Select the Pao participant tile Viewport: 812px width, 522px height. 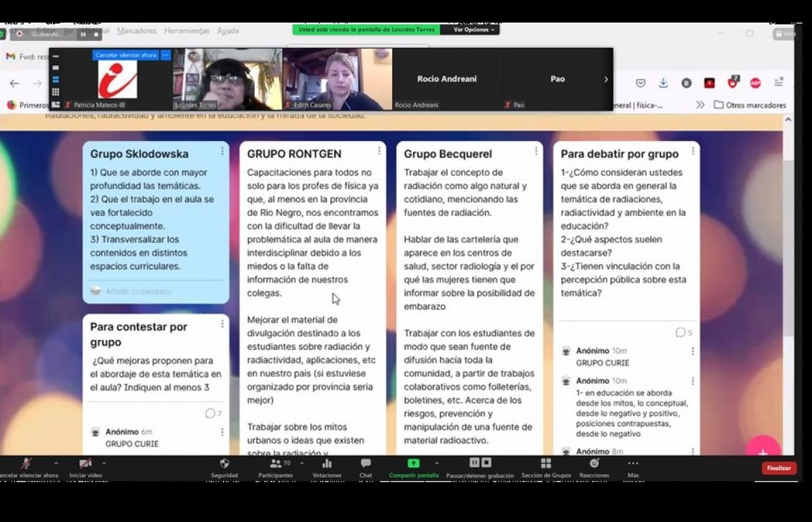pyautogui.click(x=557, y=79)
